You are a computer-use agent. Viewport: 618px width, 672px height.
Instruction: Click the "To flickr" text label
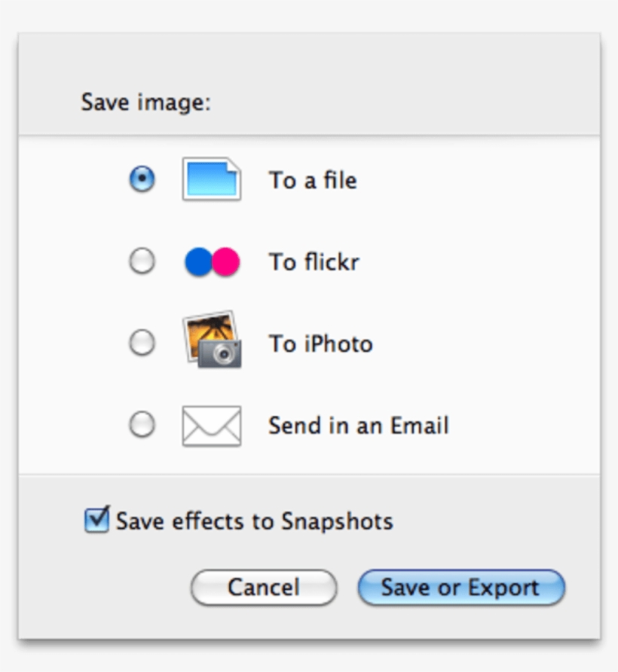point(314,262)
